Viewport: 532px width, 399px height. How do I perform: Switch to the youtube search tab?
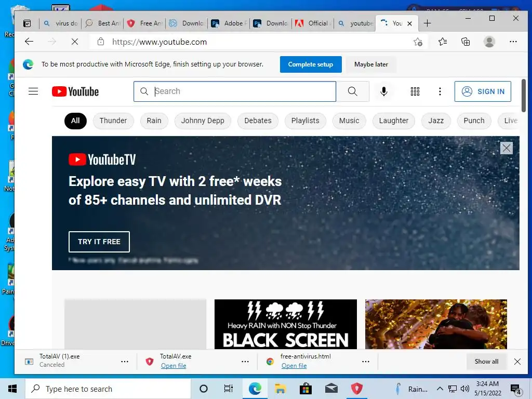(355, 23)
